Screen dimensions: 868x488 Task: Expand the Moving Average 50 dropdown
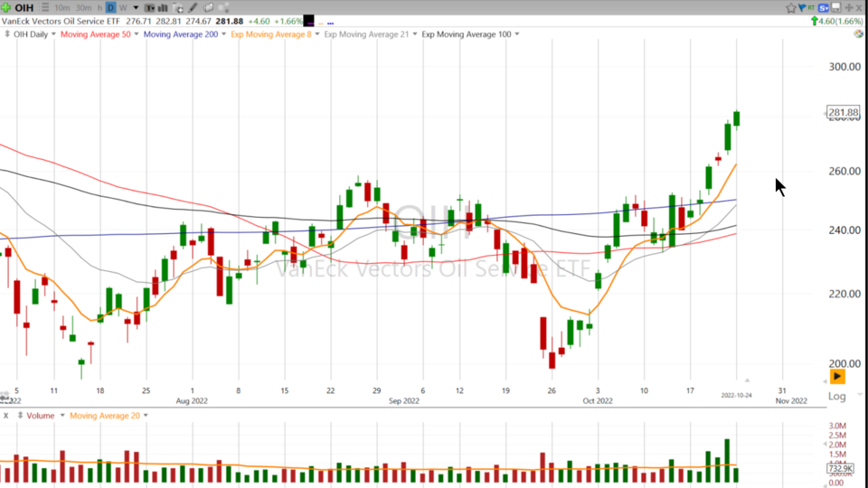pyautogui.click(x=137, y=34)
